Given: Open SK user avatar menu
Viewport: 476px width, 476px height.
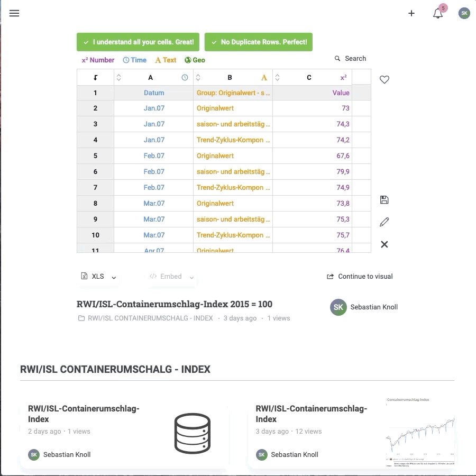Looking at the screenshot, I should [464, 13].
